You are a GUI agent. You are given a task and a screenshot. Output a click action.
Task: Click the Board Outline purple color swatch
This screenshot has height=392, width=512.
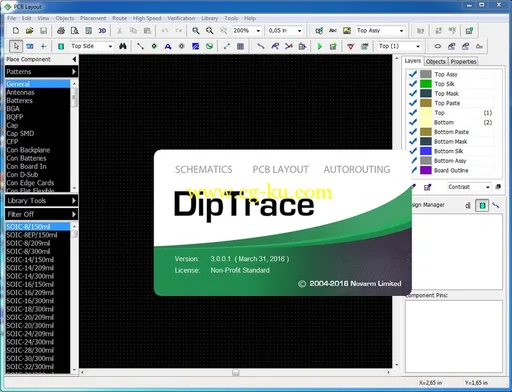(426, 170)
